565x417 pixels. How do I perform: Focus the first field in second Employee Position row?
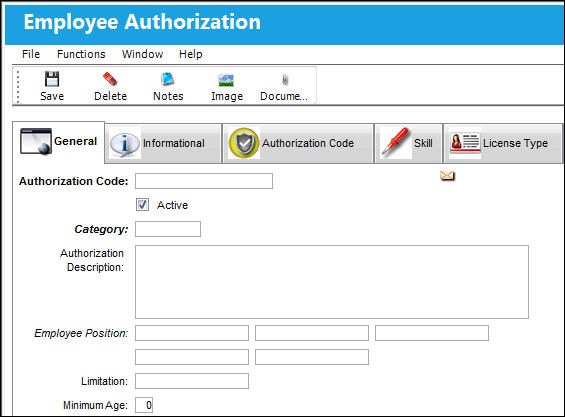click(x=192, y=357)
